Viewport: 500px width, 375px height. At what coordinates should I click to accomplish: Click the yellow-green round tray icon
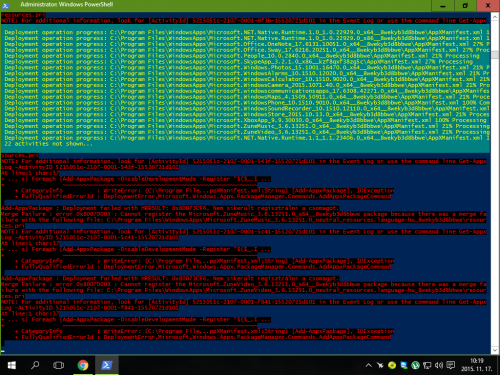coord(392,365)
